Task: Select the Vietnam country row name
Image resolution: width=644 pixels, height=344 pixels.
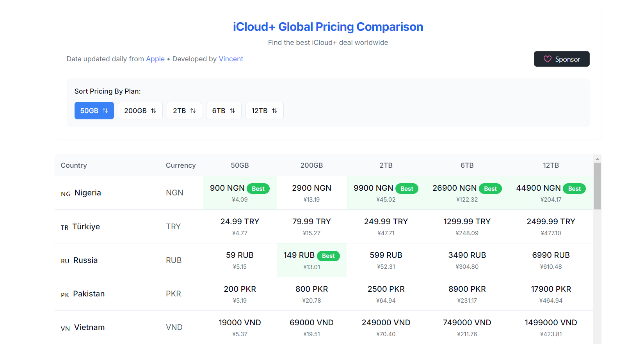Action: [x=89, y=327]
